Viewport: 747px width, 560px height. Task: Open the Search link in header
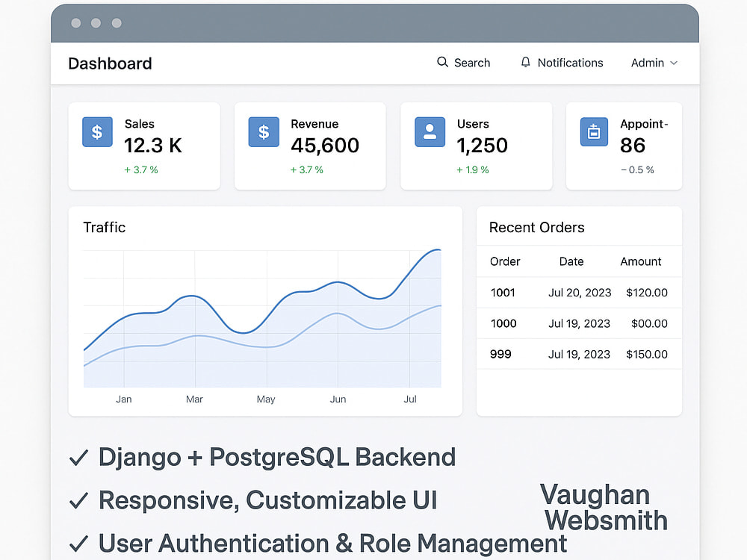coord(471,63)
